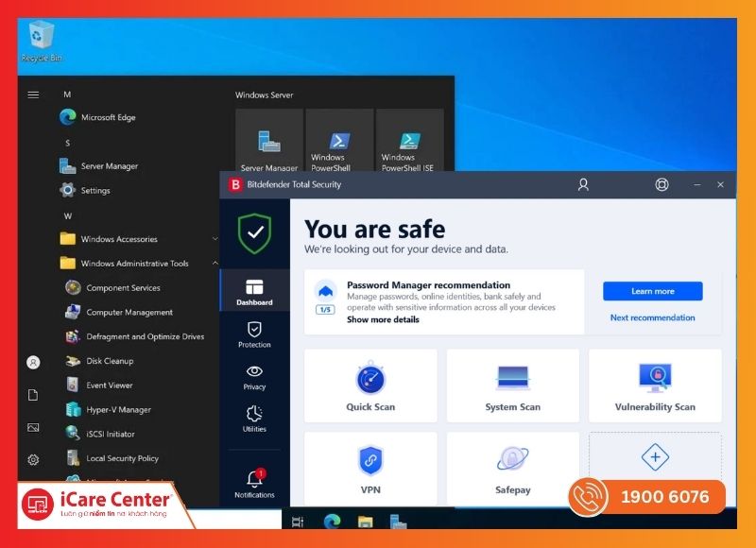This screenshot has width=756, height=548.
Task: Switch to the Protection section
Action: 254,335
